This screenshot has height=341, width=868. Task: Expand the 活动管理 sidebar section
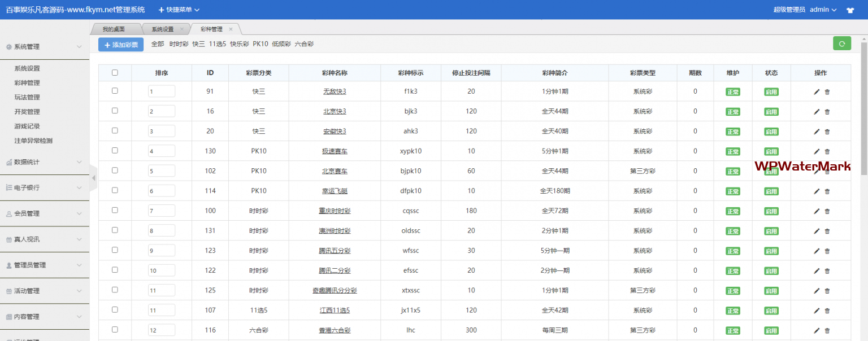[x=45, y=291]
